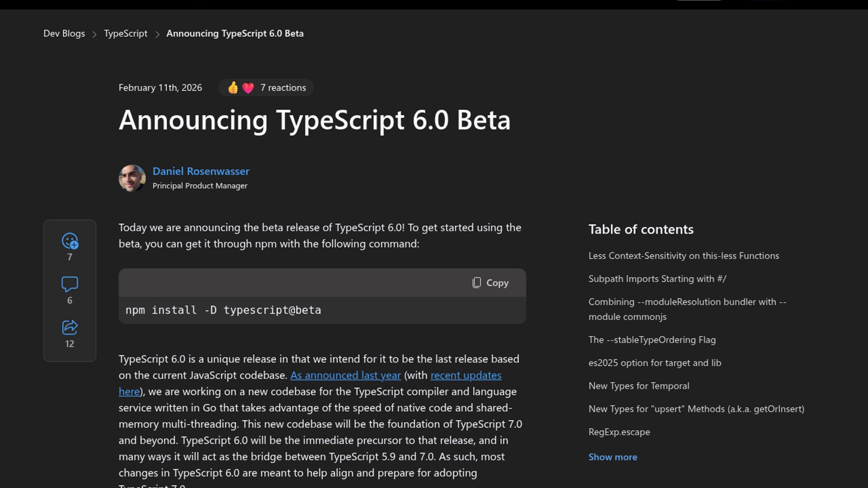
Task: Follow 'As announced last year' link
Action: pyautogui.click(x=345, y=375)
